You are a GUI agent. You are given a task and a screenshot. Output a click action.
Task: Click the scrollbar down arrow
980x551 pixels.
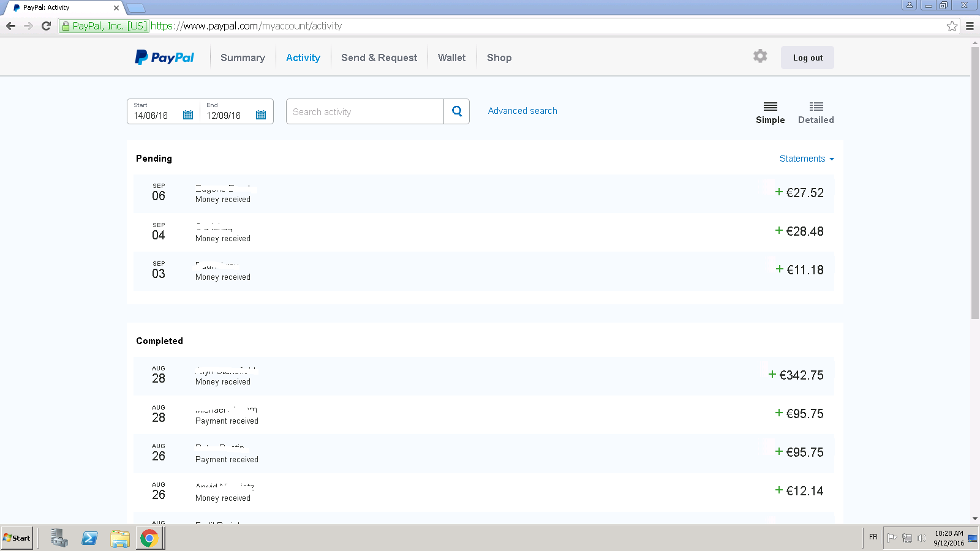(x=975, y=519)
